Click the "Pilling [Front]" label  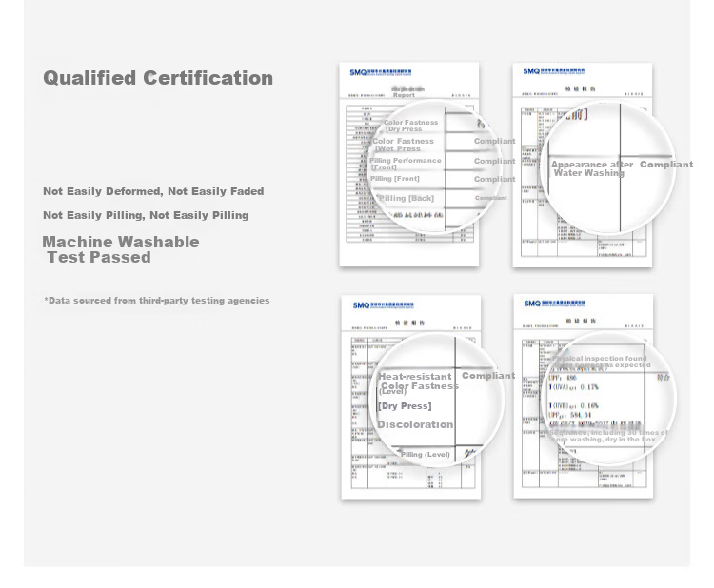click(x=395, y=179)
